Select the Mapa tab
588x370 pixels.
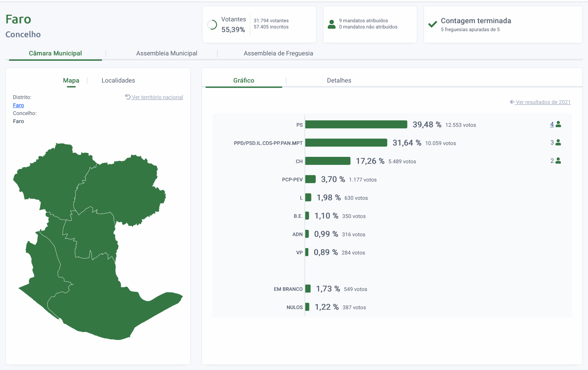pos(71,81)
